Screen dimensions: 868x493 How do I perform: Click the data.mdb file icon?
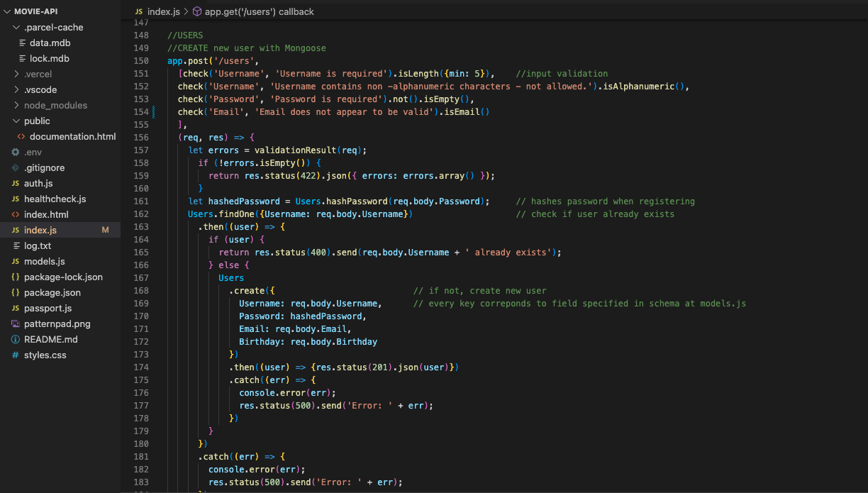click(23, 43)
